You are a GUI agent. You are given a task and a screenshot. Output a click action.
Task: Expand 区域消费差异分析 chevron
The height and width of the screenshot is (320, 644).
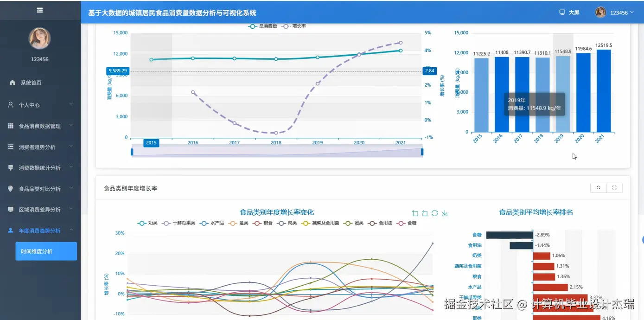71,209
